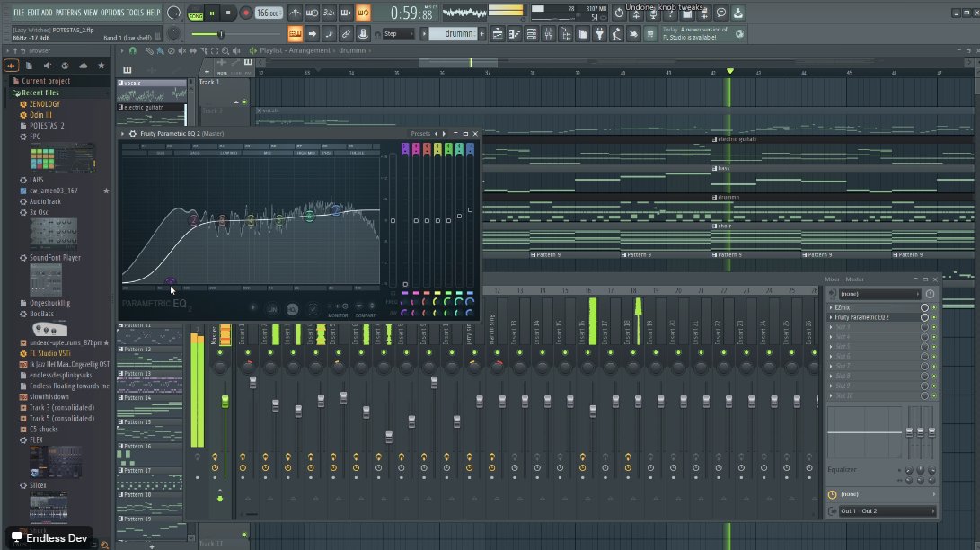Toggle Song/Pattern mode switch
Viewport: 980px width, 550px height.
click(x=196, y=13)
